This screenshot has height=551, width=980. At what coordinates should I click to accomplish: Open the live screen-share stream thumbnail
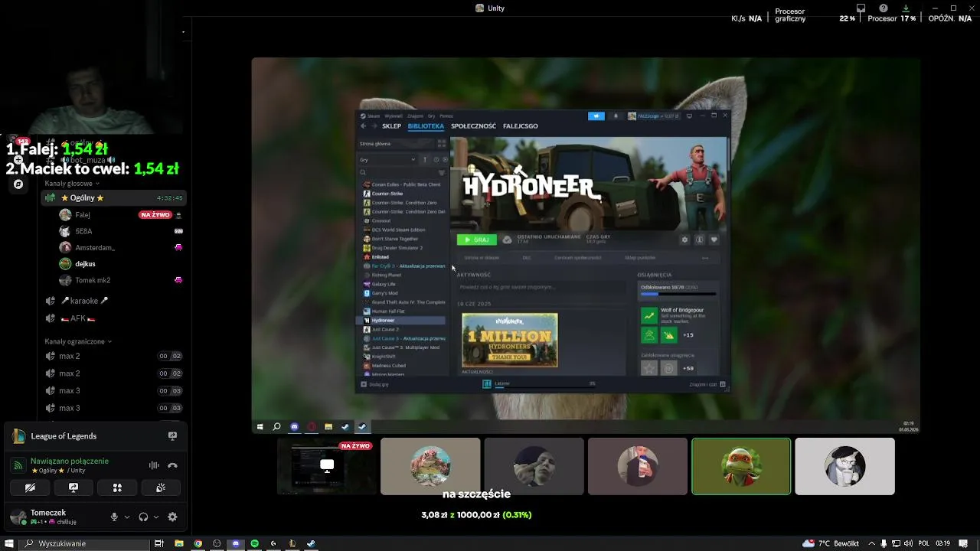click(327, 466)
